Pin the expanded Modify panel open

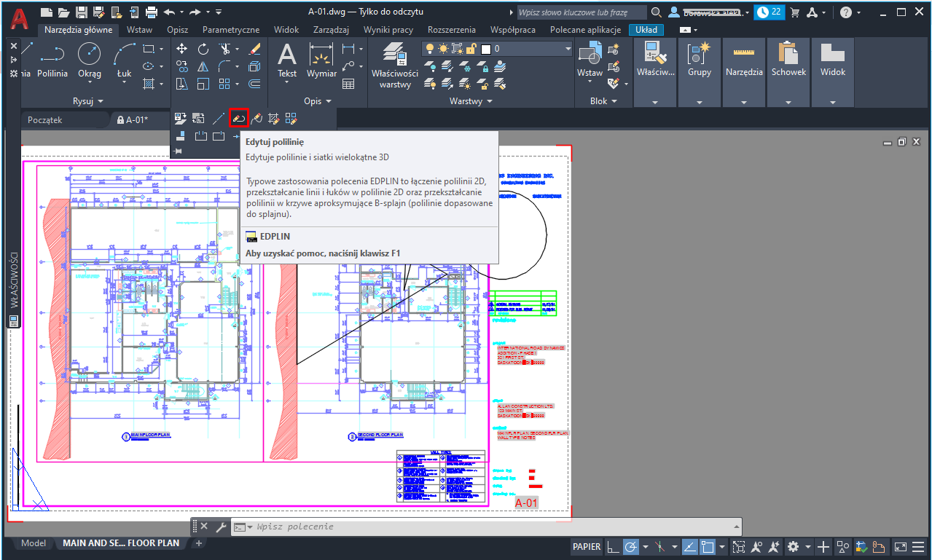pyautogui.click(x=178, y=151)
